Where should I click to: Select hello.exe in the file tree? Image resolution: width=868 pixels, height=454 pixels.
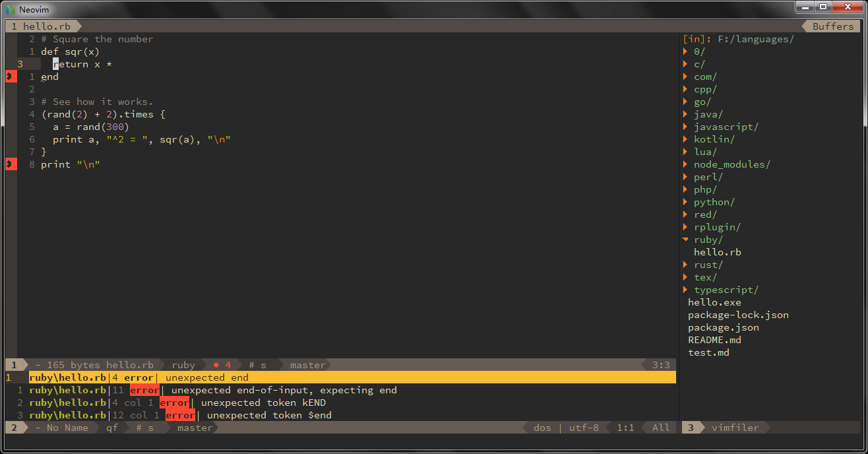714,302
